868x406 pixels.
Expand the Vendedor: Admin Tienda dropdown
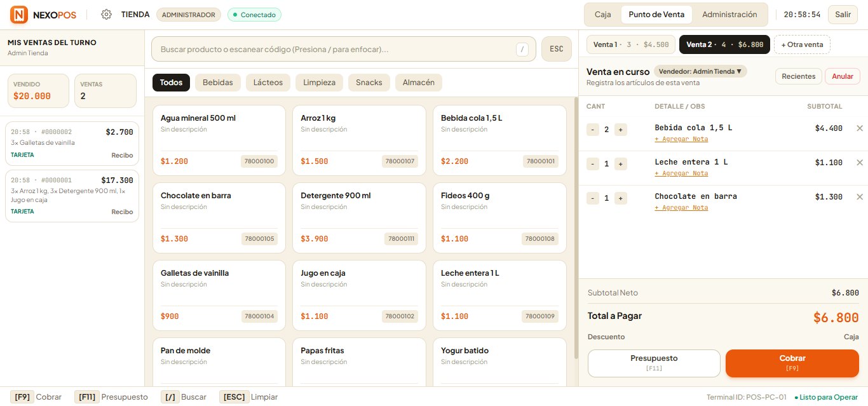(x=700, y=72)
